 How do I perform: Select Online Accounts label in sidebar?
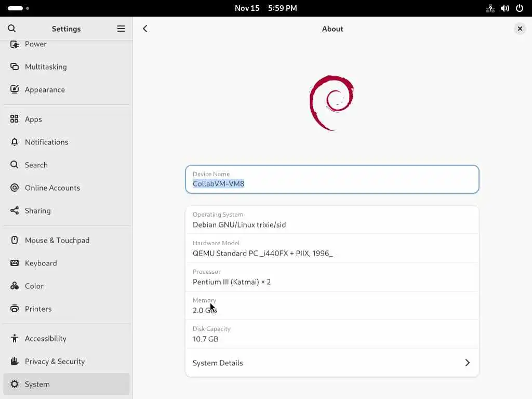coord(52,188)
